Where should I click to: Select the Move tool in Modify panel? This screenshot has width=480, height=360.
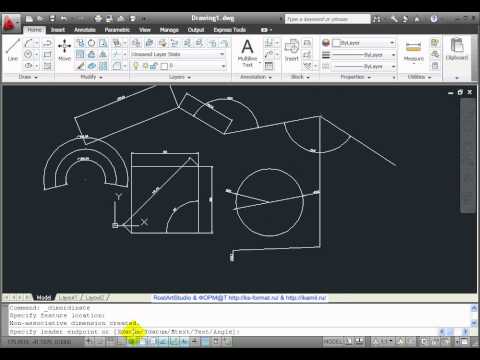pyautogui.click(x=64, y=50)
